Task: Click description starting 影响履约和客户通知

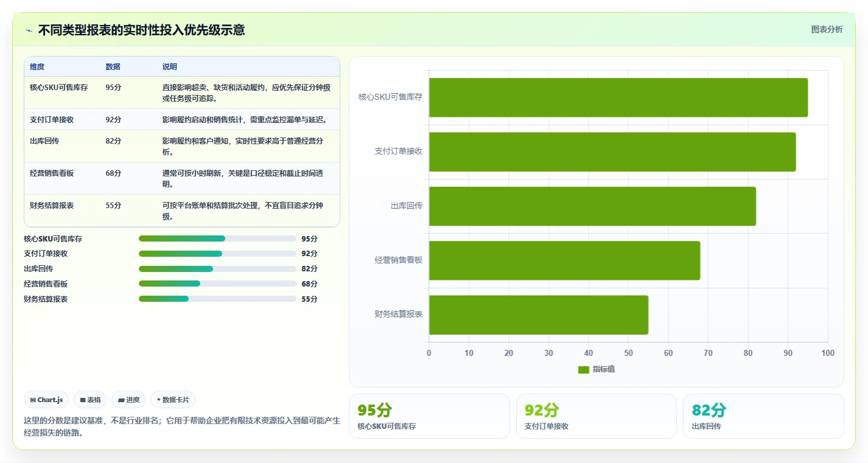Action: [x=243, y=146]
